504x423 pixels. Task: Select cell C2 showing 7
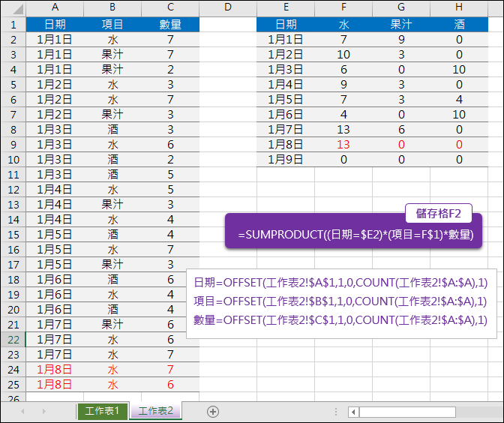coord(170,40)
